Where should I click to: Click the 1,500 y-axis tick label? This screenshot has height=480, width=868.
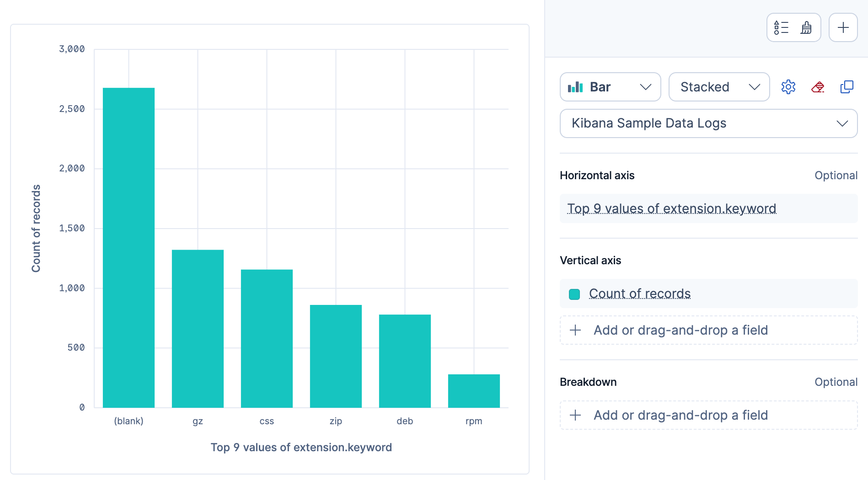pyautogui.click(x=72, y=228)
